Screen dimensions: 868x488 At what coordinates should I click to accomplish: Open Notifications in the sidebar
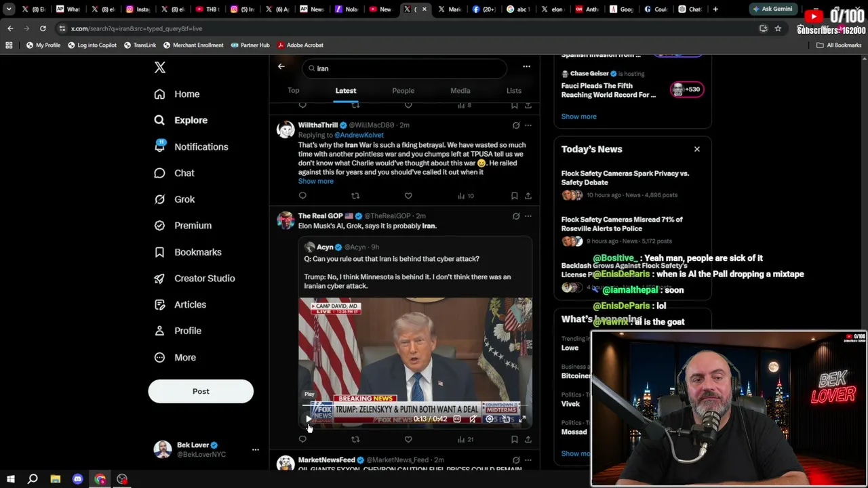(191, 146)
